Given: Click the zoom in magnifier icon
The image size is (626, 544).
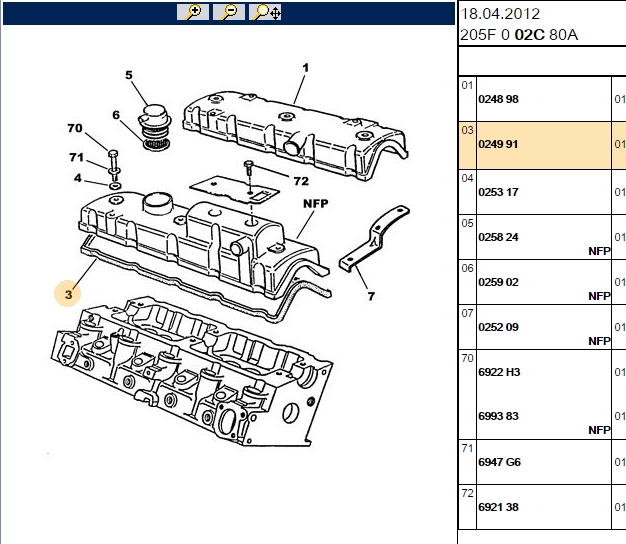Looking at the screenshot, I should tap(193, 12).
